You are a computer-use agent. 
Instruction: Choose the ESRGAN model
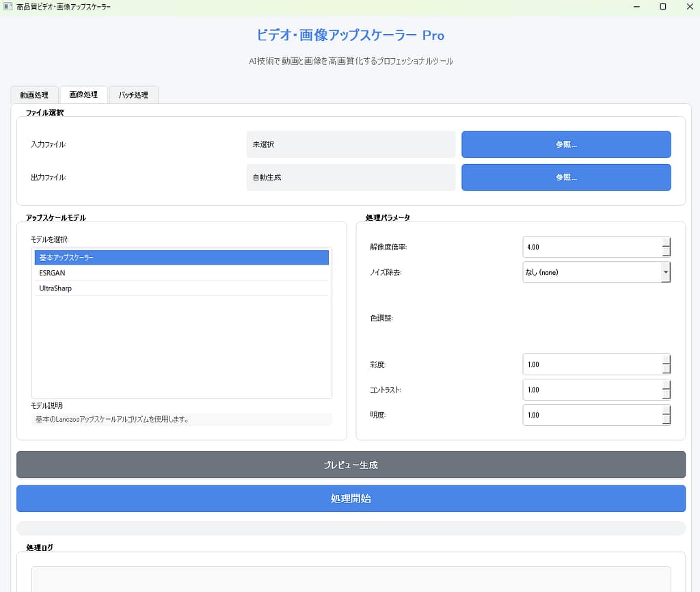(x=182, y=273)
